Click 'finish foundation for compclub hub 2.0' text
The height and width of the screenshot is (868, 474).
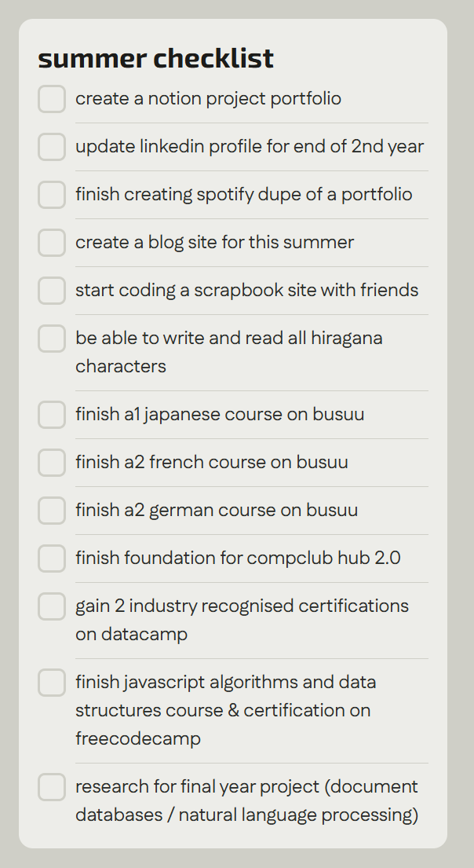click(238, 559)
